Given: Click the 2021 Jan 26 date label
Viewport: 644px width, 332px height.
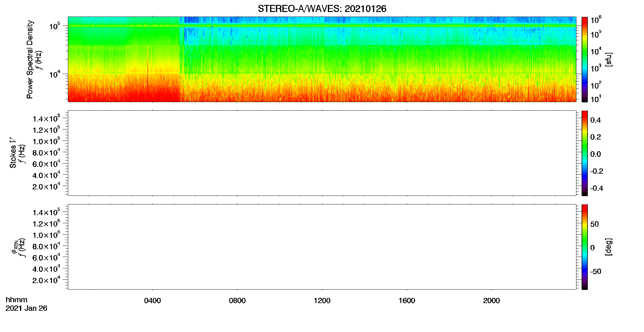Looking at the screenshot, I should tap(26, 308).
